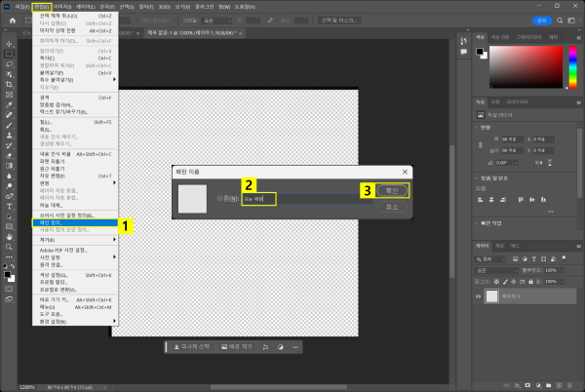
Task: Pick a color in the color field
Action: [526, 67]
